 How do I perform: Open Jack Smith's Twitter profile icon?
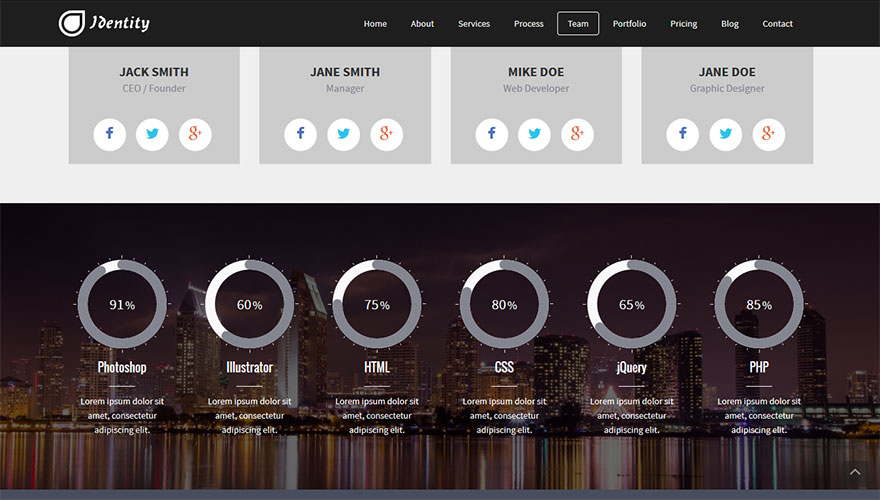point(152,134)
